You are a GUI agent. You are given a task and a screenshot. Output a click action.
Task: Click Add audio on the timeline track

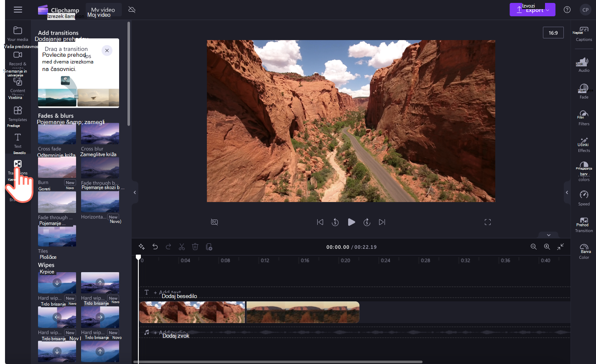coord(169,333)
